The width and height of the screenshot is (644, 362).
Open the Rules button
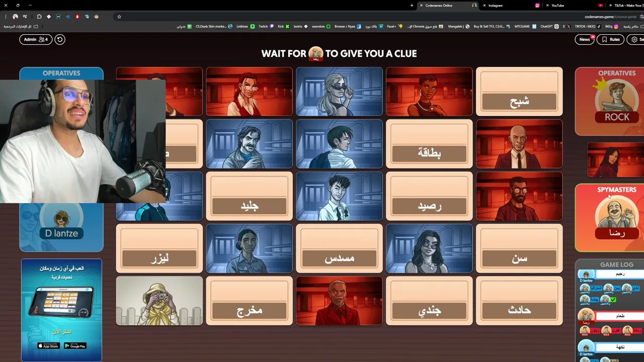[x=610, y=39]
